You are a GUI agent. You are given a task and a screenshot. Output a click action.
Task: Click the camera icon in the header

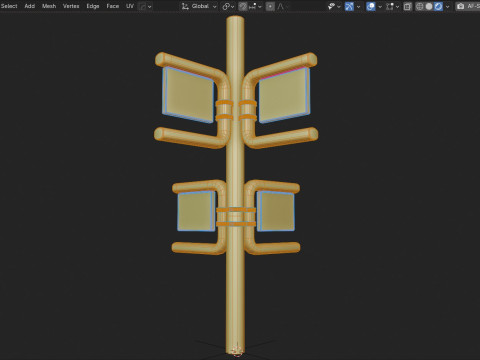coord(460,6)
